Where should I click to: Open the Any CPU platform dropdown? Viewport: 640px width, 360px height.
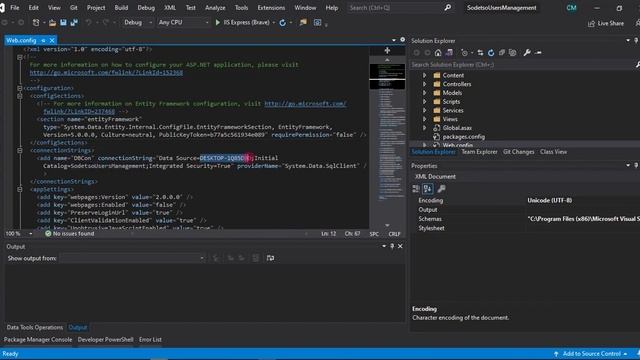coord(183,22)
